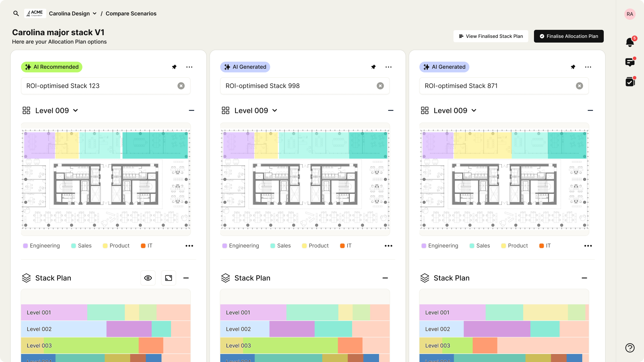Open more options for Stack 123 card
The width and height of the screenshot is (644, 362).
tap(189, 67)
